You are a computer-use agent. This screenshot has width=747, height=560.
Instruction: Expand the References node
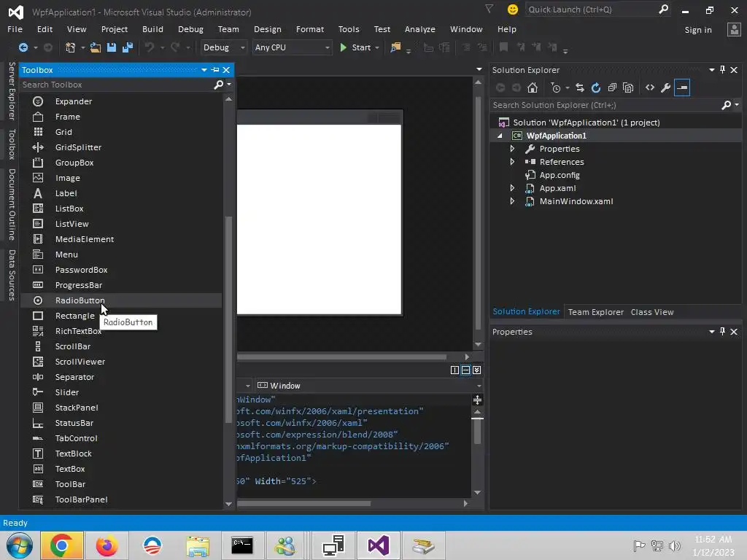coord(512,161)
